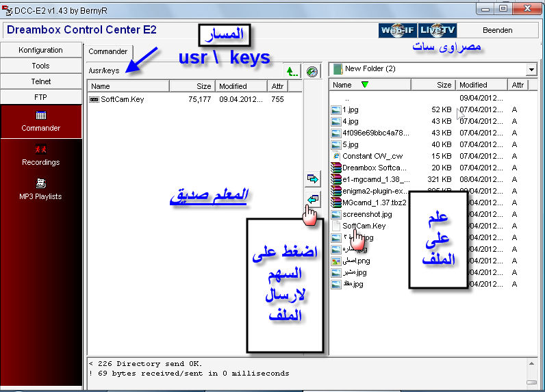This screenshot has height=392, width=545.
Task: Click the Dreambox Softca archive icon
Action: point(335,168)
